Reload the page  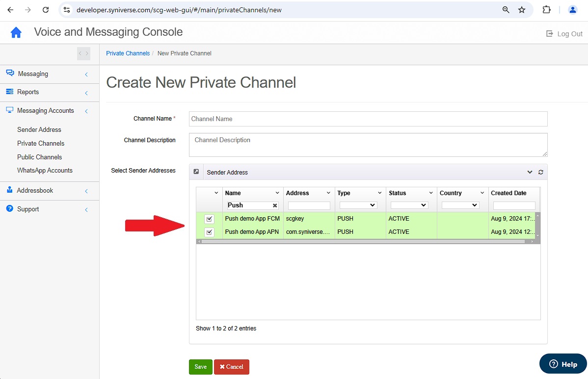pos(45,10)
